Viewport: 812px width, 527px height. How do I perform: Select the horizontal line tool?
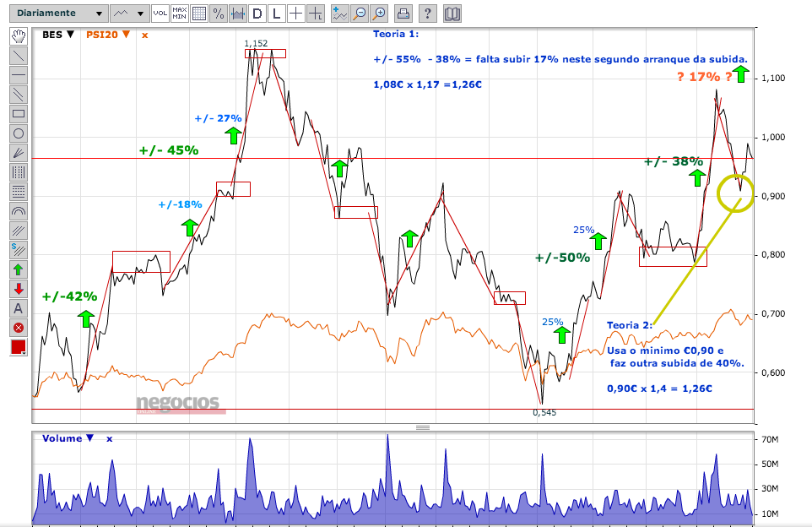tap(19, 75)
